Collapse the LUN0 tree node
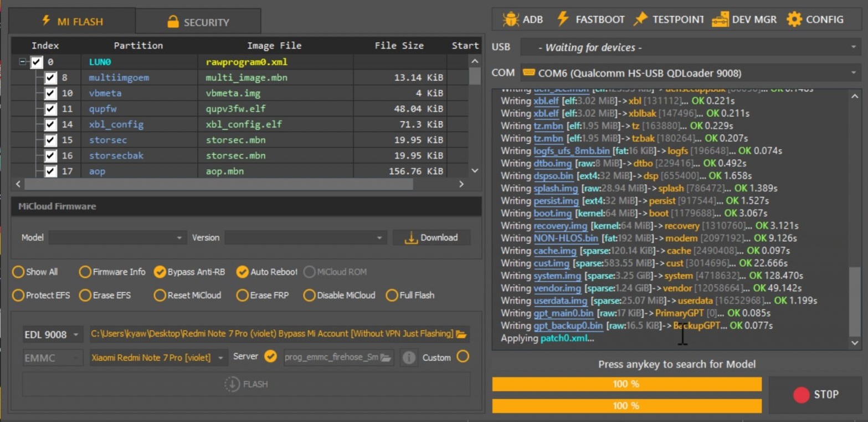This screenshot has height=422, width=868. click(22, 62)
